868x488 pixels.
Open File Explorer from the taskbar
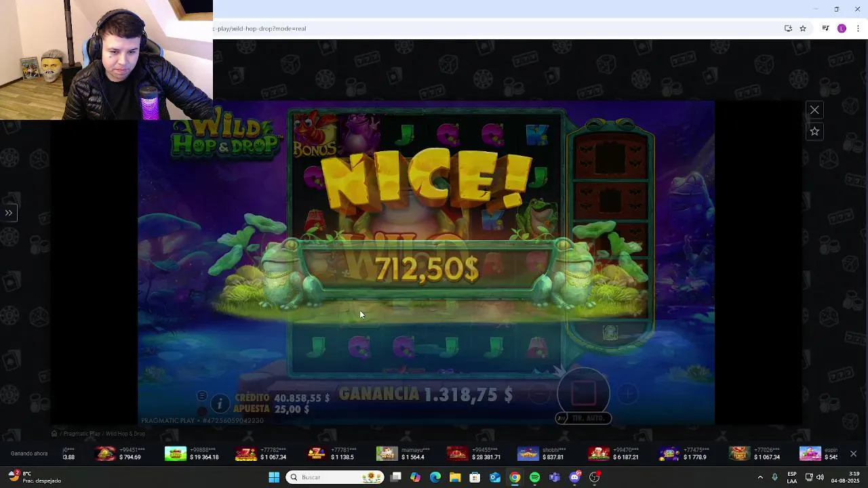coord(455,477)
